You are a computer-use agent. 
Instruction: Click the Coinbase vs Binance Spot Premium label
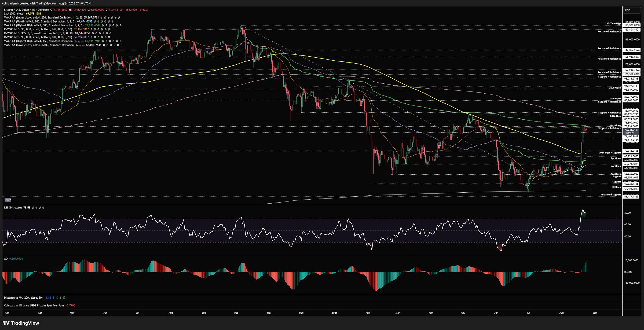(x=34, y=305)
